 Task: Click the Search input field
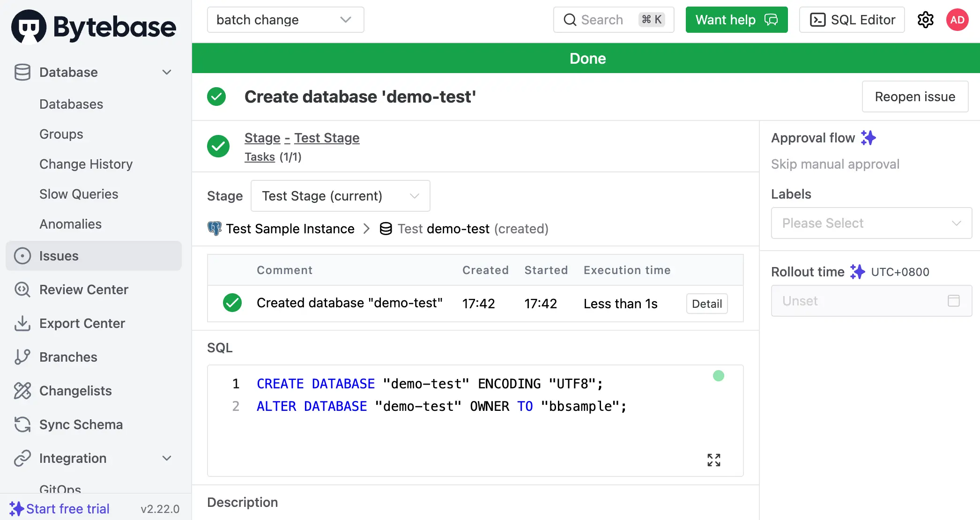coord(613,20)
